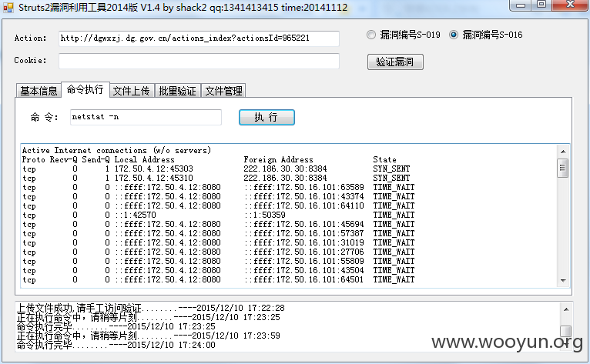The image size is (590, 364).
Task: Open the 文件管理 tab
Action: click(224, 91)
